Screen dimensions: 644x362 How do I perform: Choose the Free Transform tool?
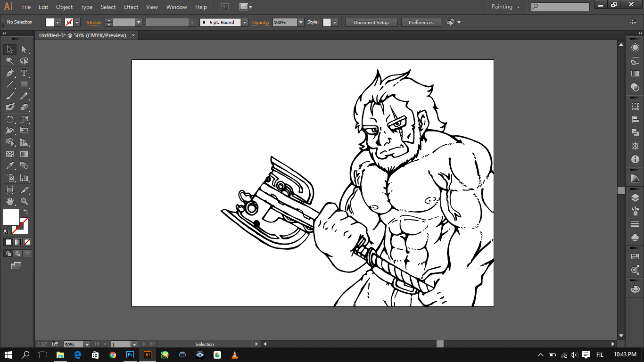[24, 131]
